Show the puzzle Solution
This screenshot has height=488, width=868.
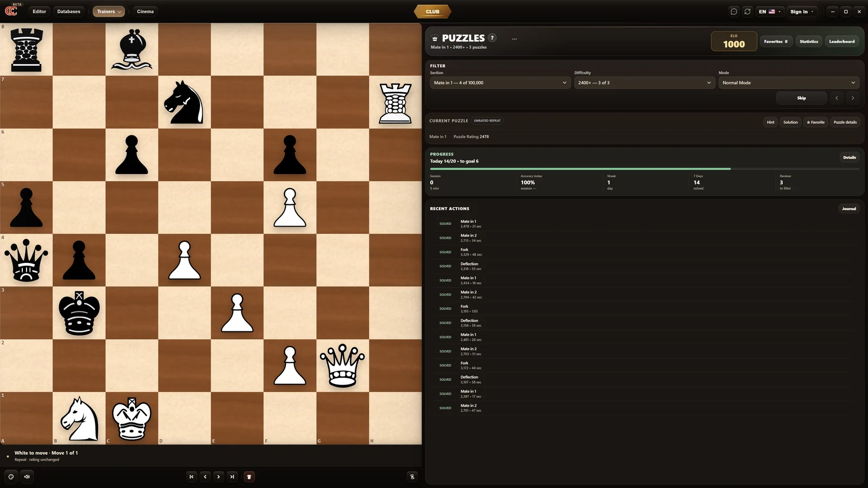pos(790,122)
